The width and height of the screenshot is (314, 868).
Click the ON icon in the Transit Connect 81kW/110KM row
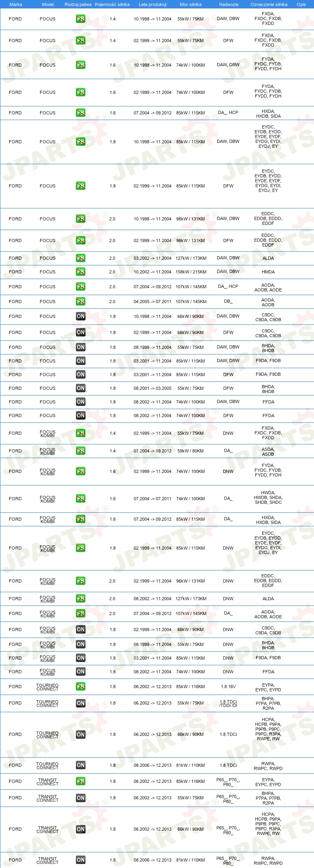(81, 860)
